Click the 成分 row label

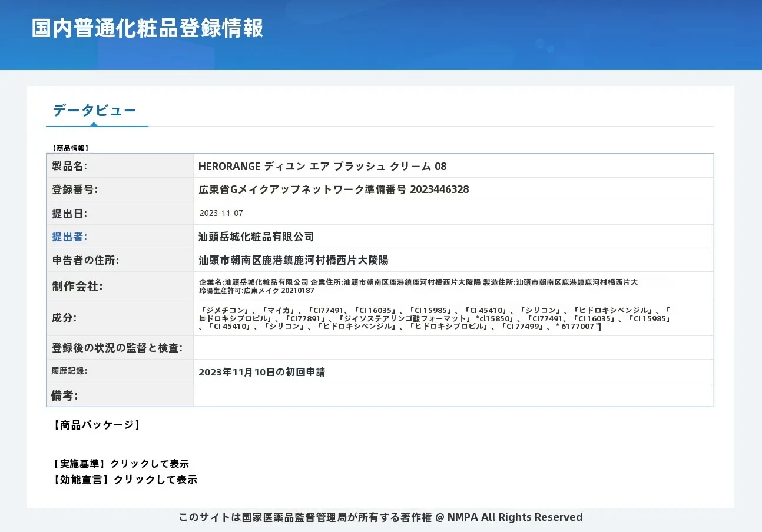click(x=64, y=318)
